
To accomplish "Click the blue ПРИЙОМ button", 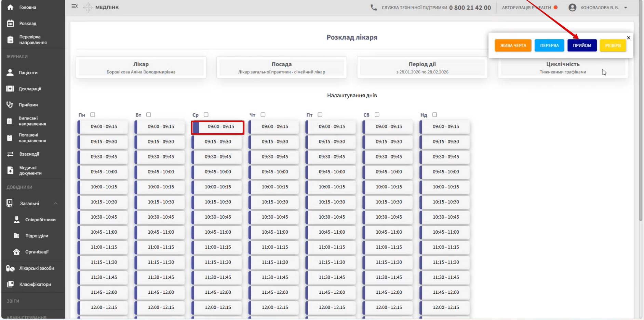I will click(582, 45).
